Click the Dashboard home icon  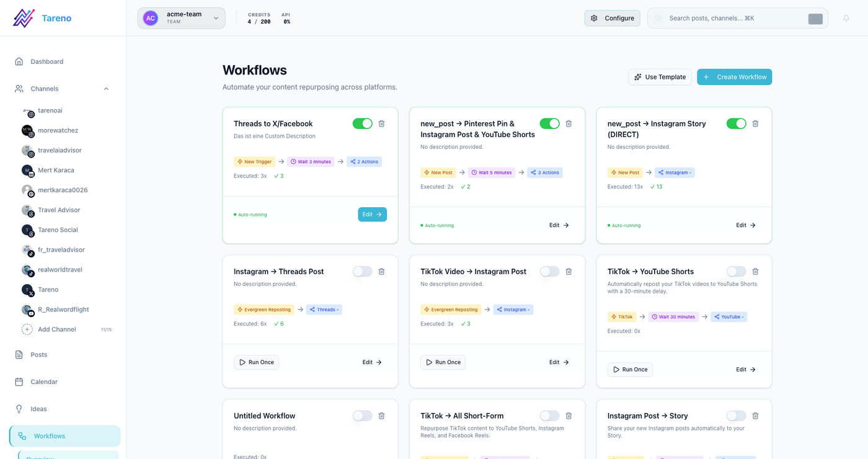(x=19, y=61)
